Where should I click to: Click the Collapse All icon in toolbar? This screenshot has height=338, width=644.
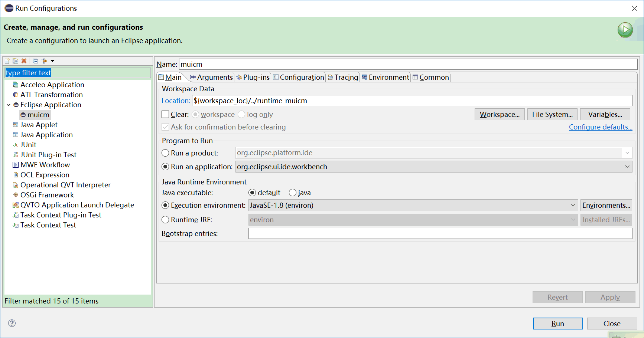(x=36, y=61)
